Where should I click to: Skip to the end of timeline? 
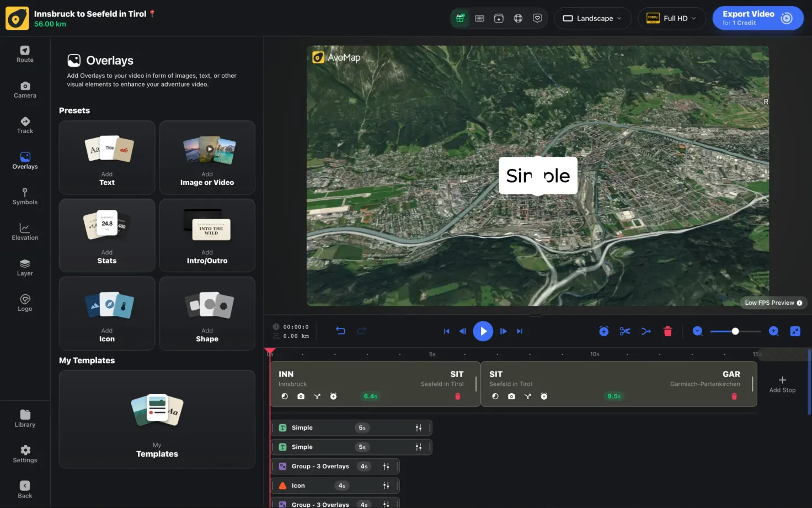point(519,331)
